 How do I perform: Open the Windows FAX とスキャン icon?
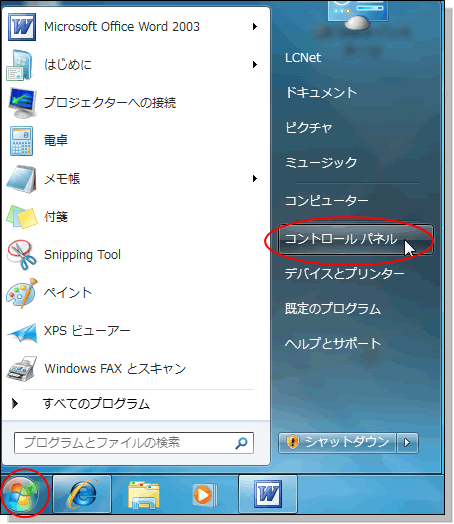point(22,369)
